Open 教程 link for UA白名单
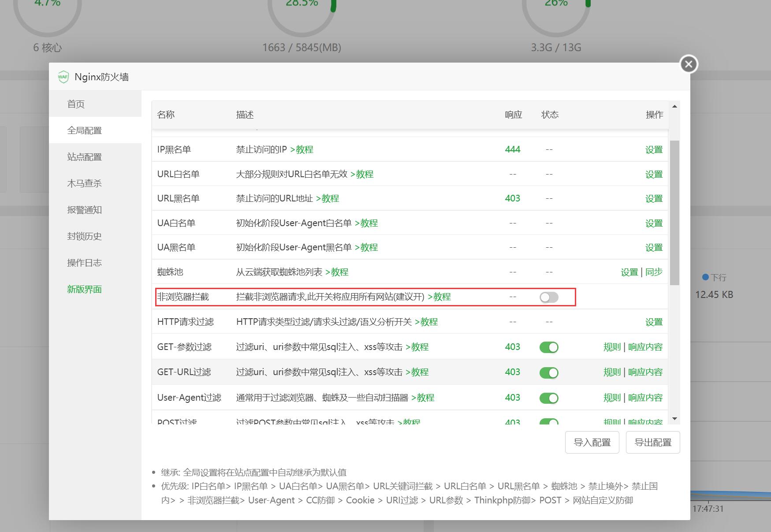The height and width of the screenshot is (532, 771). click(366, 223)
